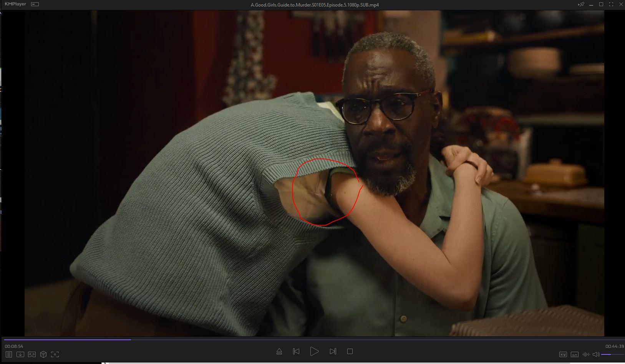Skip to the previous track
This screenshot has width=625, height=364.
pyautogui.click(x=296, y=351)
